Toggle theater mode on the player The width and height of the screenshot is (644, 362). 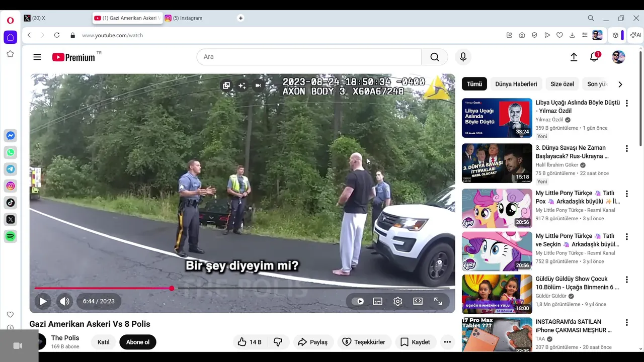point(418,301)
